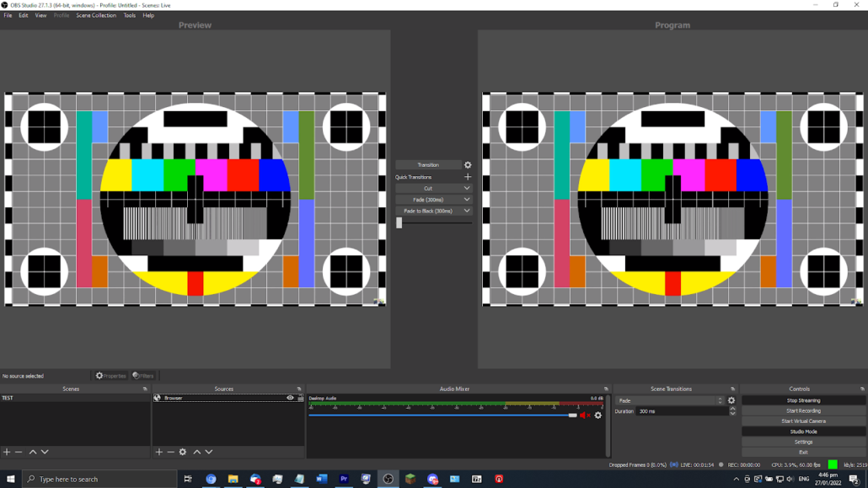Open the Tools menu

[129, 15]
